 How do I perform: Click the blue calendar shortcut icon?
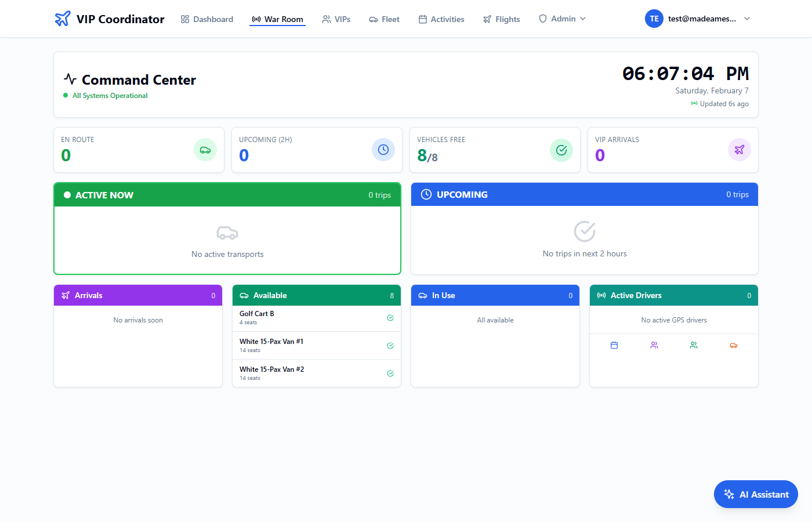(x=614, y=345)
